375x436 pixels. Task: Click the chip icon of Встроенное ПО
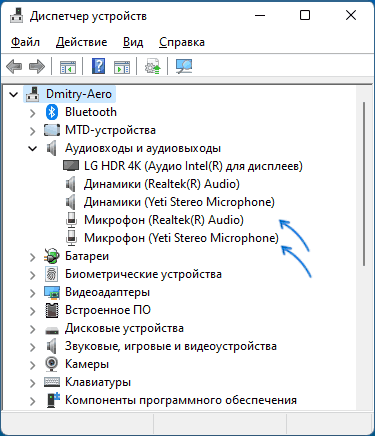[52, 310]
